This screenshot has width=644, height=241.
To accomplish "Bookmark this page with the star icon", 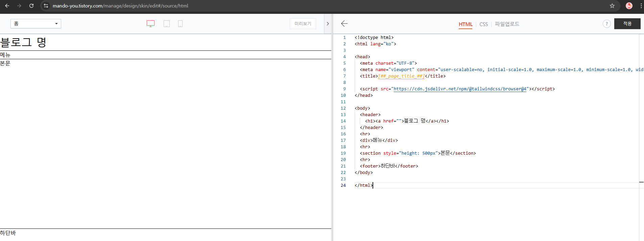I will (612, 6).
